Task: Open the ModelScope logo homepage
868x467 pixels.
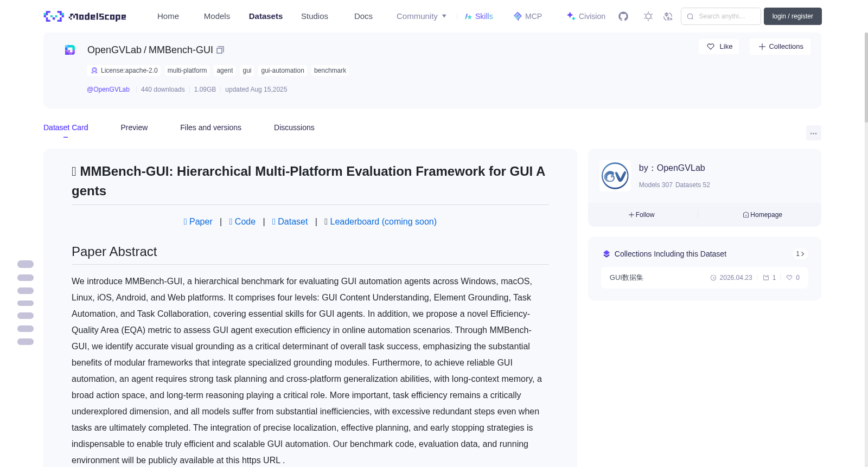Action: [x=85, y=16]
